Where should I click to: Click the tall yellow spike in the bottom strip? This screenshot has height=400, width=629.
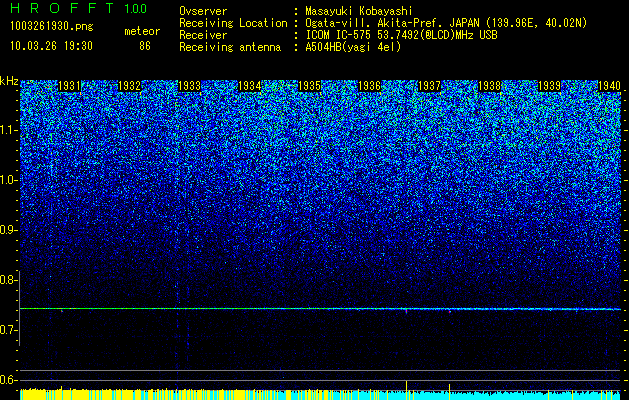(x=407, y=390)
